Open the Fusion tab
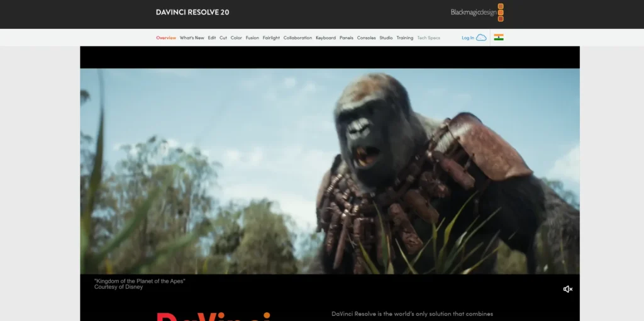This screenshot has width=644, height=321. [x=252, y=38]
